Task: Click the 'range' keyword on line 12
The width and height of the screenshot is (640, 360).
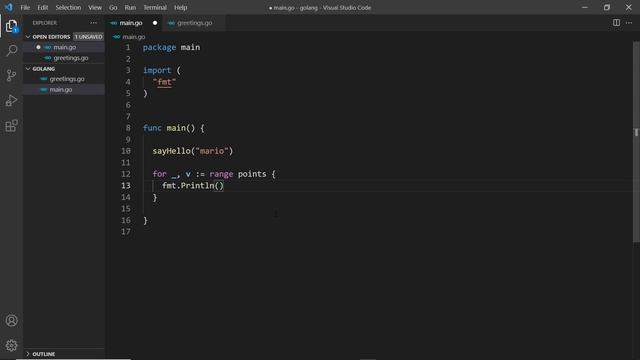Action: coord(221,174)
